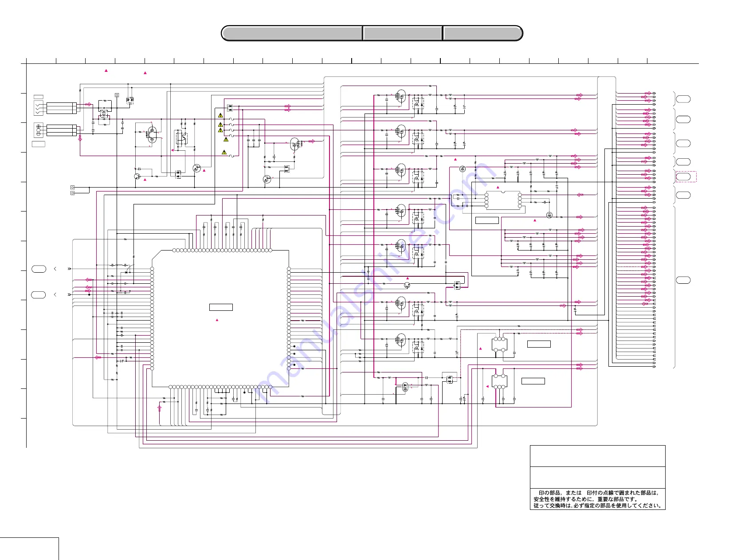Image resolution: width=745 pixels, height=560 pixels.
Task: Click the line beginning 安全性を維持するために
Action: click(x=585, y=499)
